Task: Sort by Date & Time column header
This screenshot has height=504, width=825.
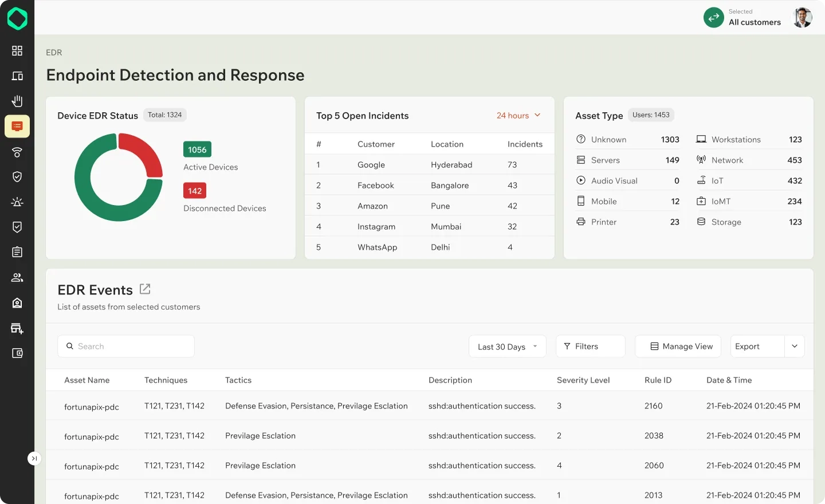Action: pyautogui.click(x=729, y=380)
